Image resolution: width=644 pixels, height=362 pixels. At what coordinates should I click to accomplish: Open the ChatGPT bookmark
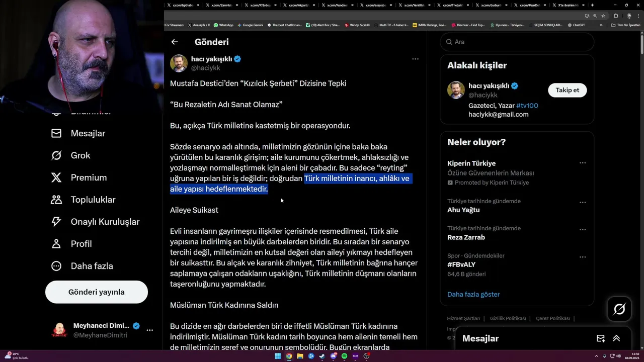[x=576, y=25]
